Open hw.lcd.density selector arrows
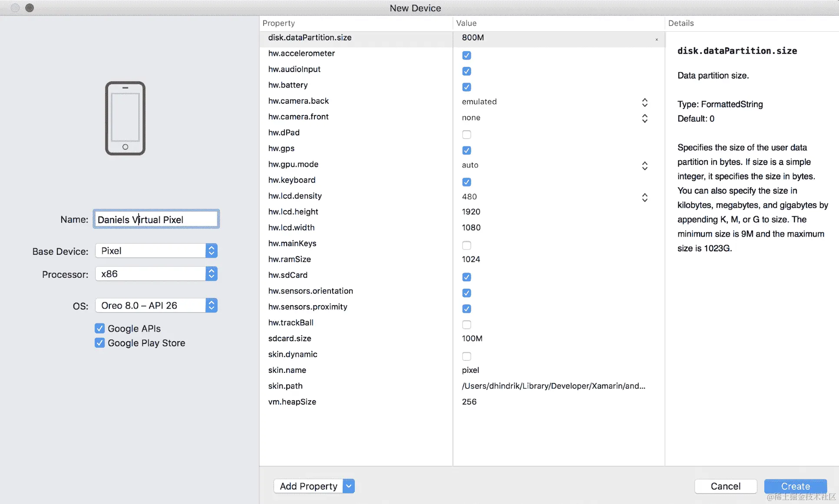This screenshot has width=839, height=504. point(644,198)
